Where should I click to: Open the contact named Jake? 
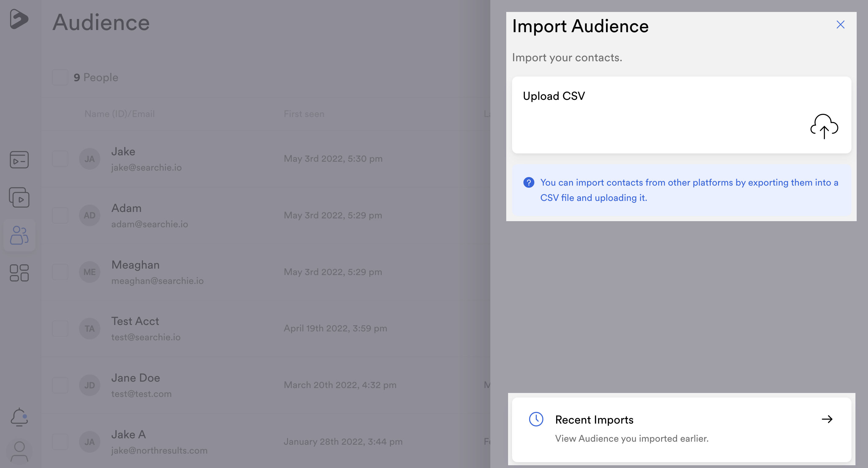pyautogui.click(x=123, y=151)
